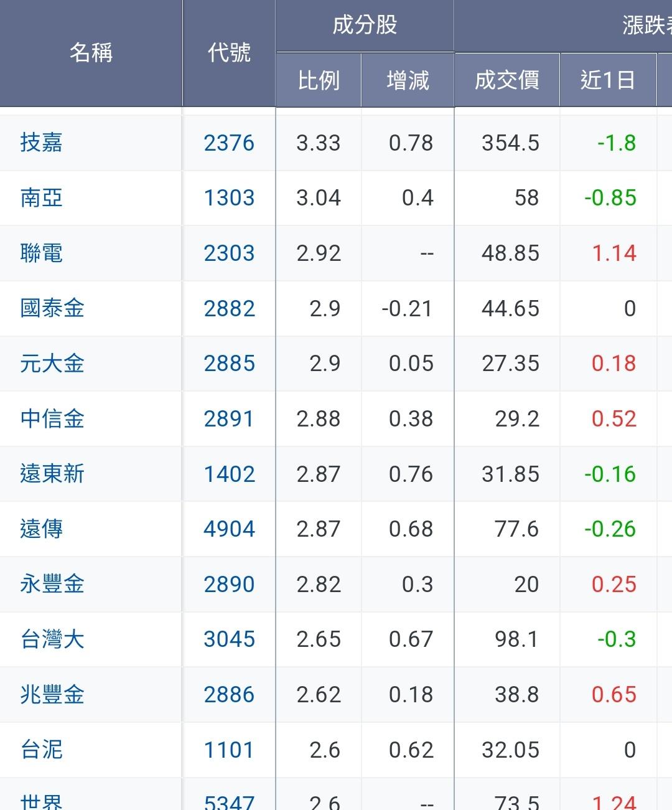Click stock code 2376
The height and width of the screenshot is (810, 672).
(229, 143)
